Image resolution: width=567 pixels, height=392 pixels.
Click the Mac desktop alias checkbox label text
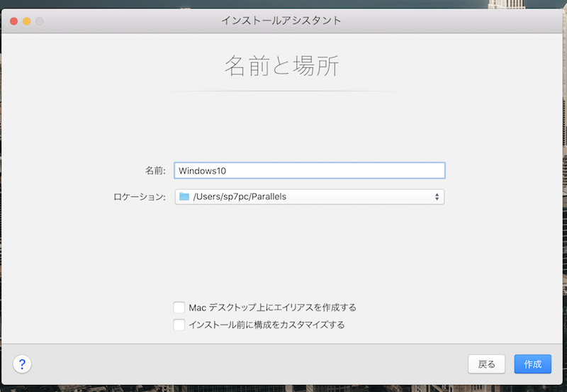272,308
